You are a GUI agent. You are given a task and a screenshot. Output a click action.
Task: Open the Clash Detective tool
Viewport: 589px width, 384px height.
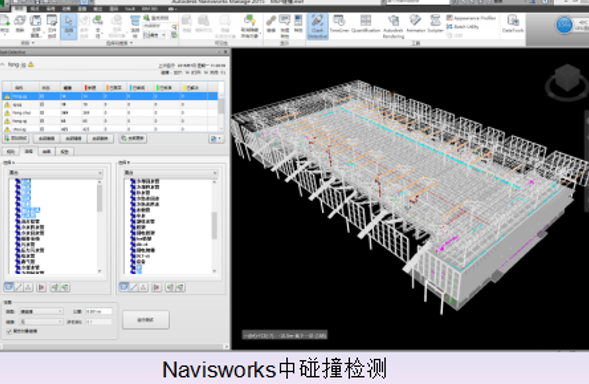pos(317,26)
